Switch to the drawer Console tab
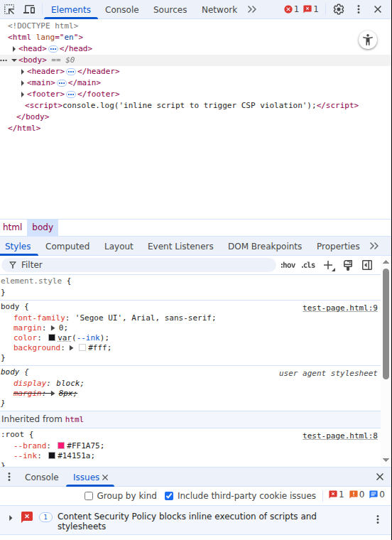392x540 pixels. pos(42,477)
